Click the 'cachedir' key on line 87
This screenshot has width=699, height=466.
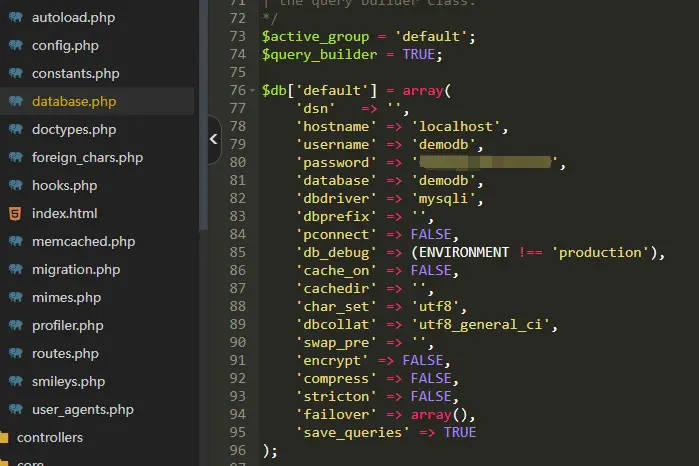point(336,289)
